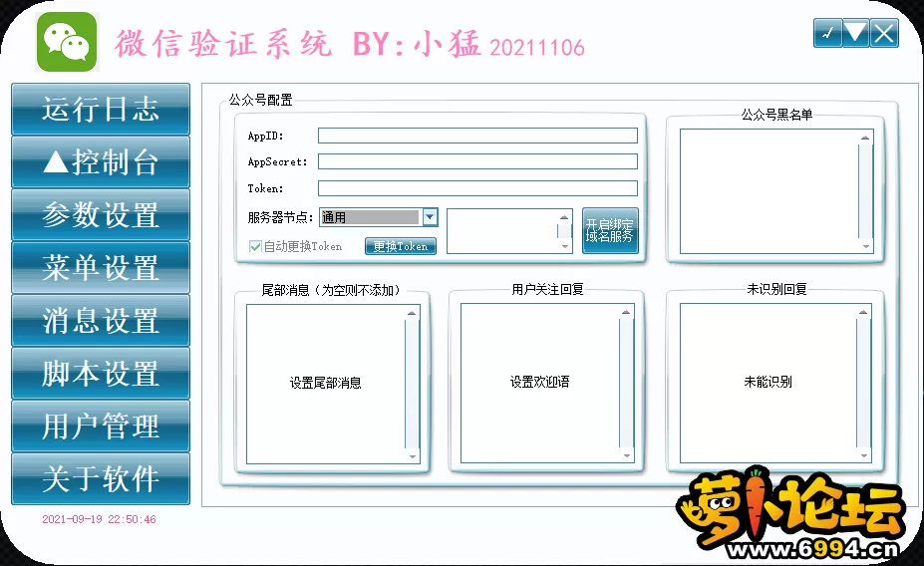Click the date-time text 2021-09-19 22:50:46
This screenshot has width=924, height=566.
click(99, 519)
